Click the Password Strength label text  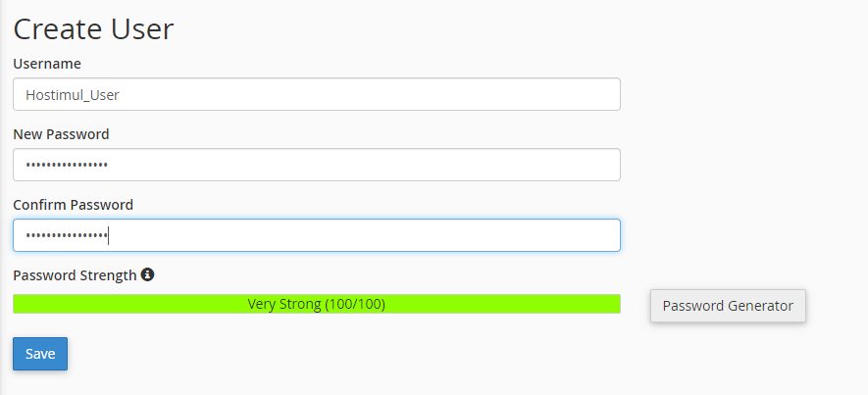point(75,275)
